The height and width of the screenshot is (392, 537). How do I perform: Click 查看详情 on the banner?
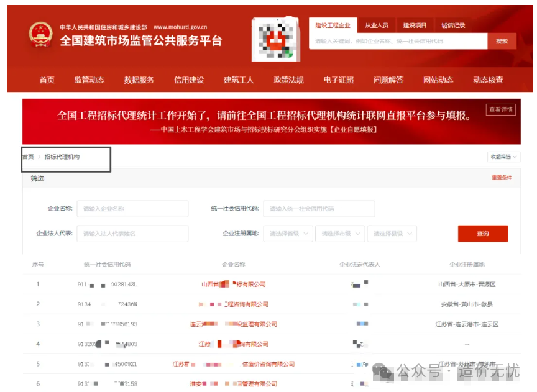pos(501,110)
